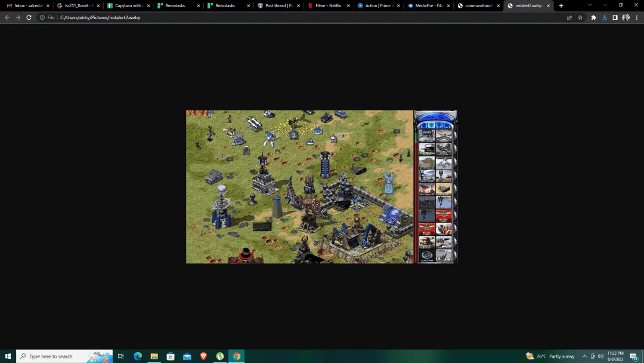Open uTorrent from the taskbar
This screenshot has width=644, height=363.
219,356
